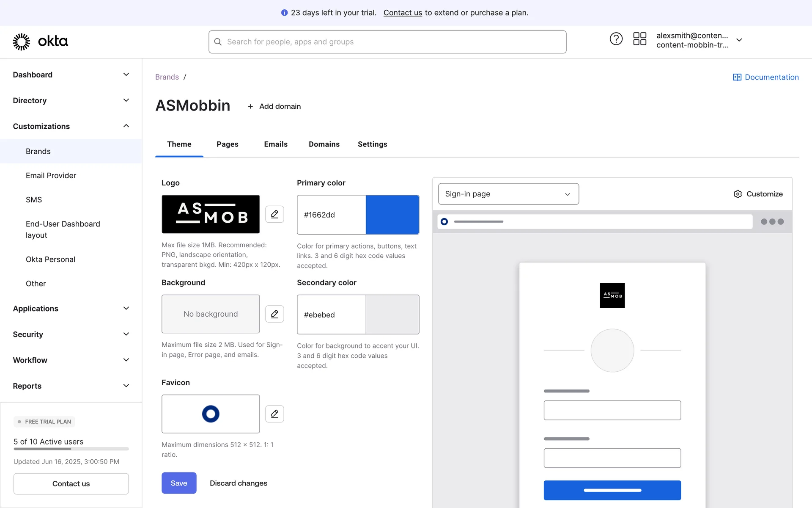This screenshot has width=812, height=508.
Task: Open the apps grid icon in header
Action: 639,39
